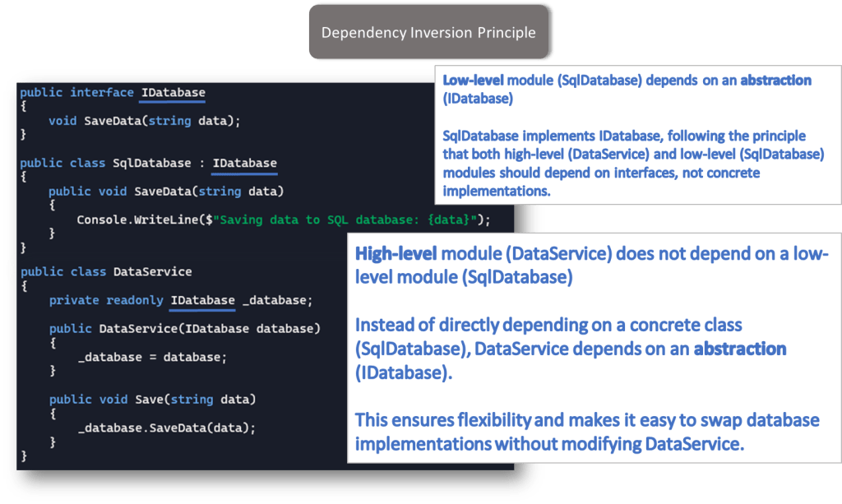Click the public void Save method declaration
Viewport: 842px width, 504px height.
point(153,399)
